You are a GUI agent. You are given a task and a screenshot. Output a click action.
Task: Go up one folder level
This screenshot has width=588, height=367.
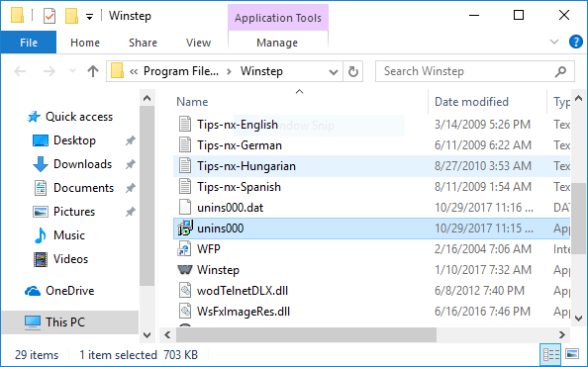coord(93,71)
